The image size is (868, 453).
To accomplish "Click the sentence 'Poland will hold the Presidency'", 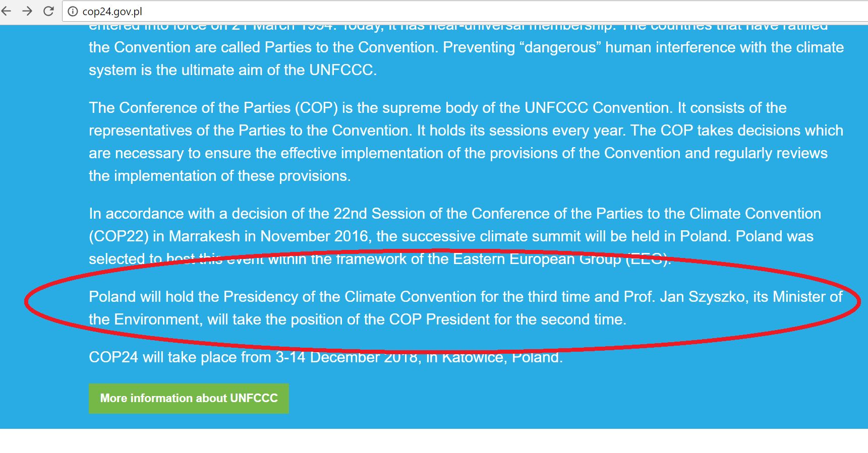I will point(466,308).
